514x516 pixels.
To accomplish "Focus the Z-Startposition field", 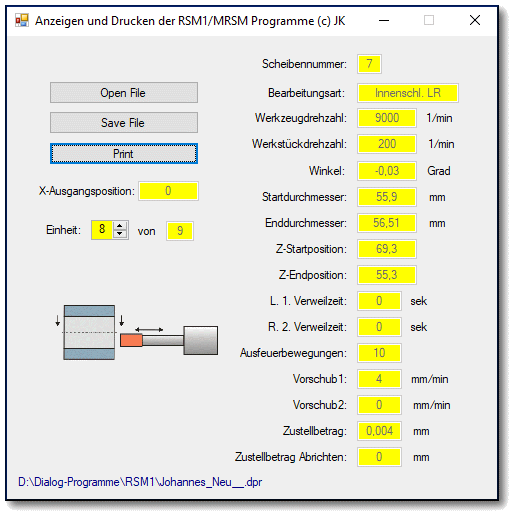I will [387, 249].
